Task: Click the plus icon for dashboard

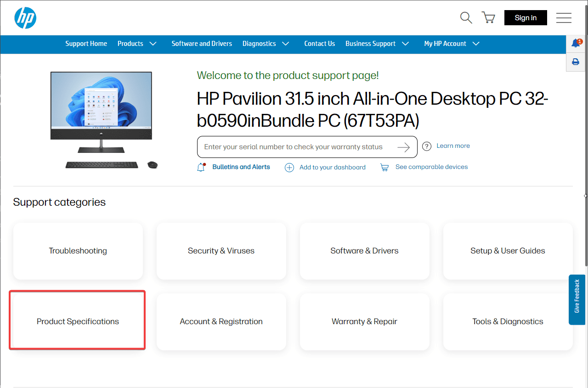Action: pyautogui.click(x=289, y=168)
